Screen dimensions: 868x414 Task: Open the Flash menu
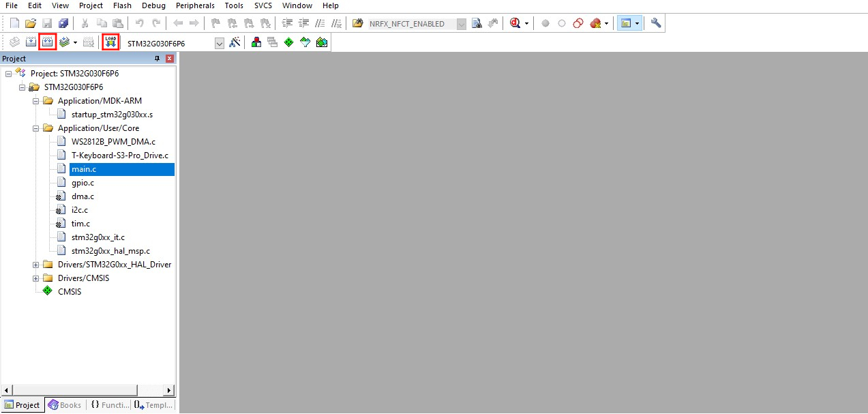coord(122,5)
